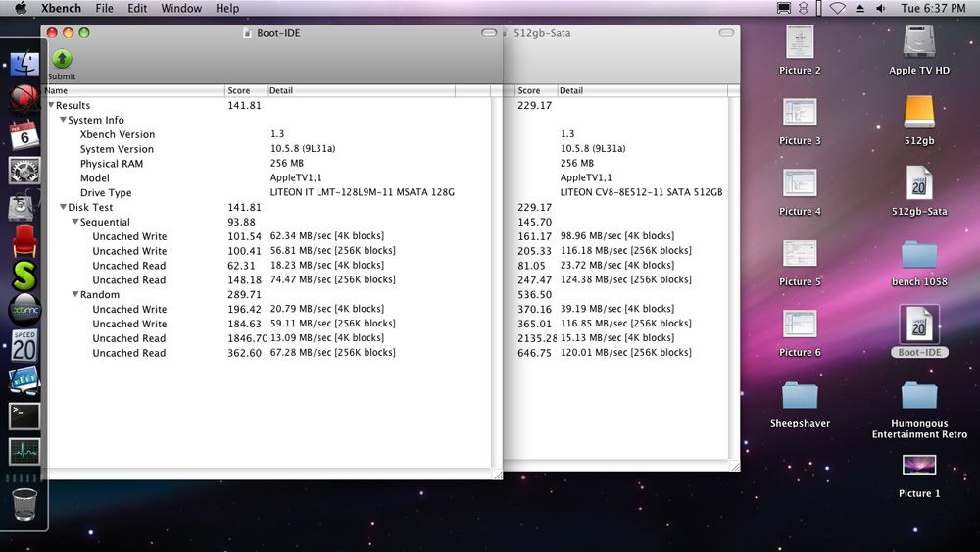Click the AirPort Wi-Fi menu bar icon
Screen dimensions: 980x552
838,8
